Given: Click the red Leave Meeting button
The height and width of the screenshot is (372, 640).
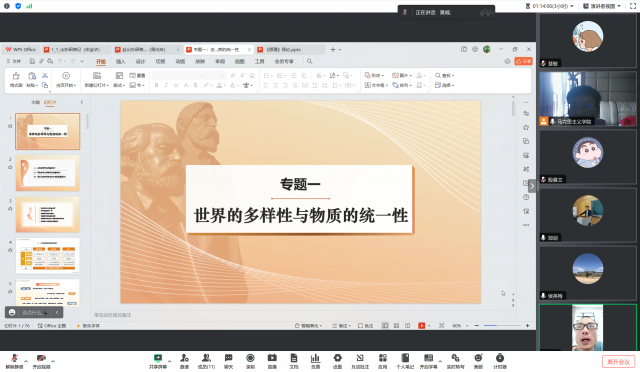Looking at the screenshot, I should tap(618, 361).
